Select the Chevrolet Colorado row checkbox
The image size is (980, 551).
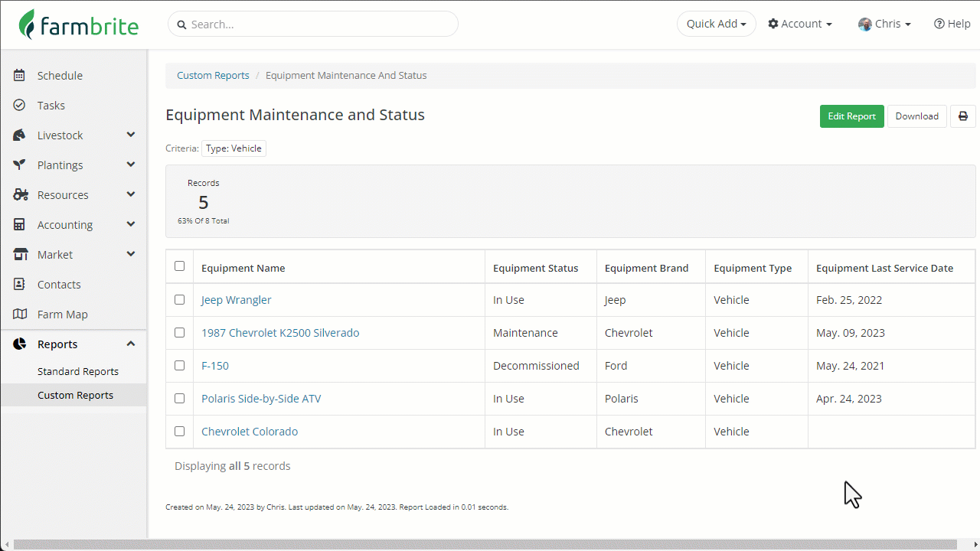(x=179, y=432)
